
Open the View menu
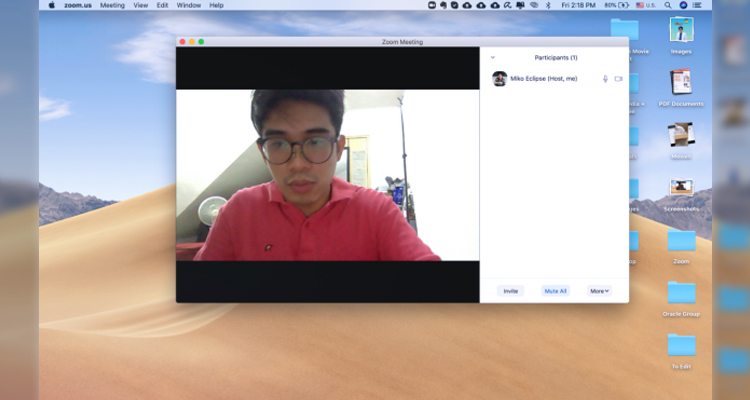point(141,5)
